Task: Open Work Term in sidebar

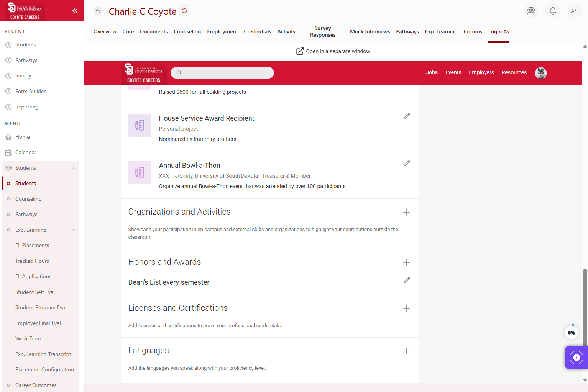Action: (28, 338)
